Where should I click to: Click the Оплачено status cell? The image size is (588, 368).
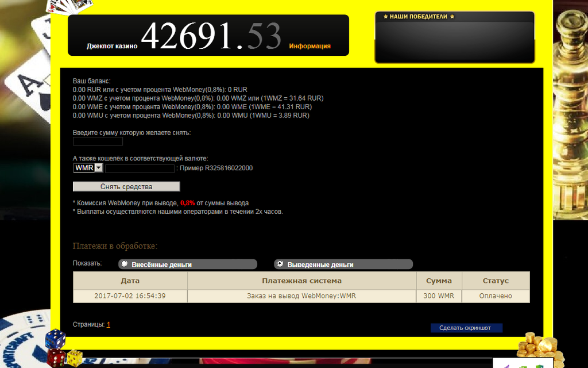[x=496, y=296]
